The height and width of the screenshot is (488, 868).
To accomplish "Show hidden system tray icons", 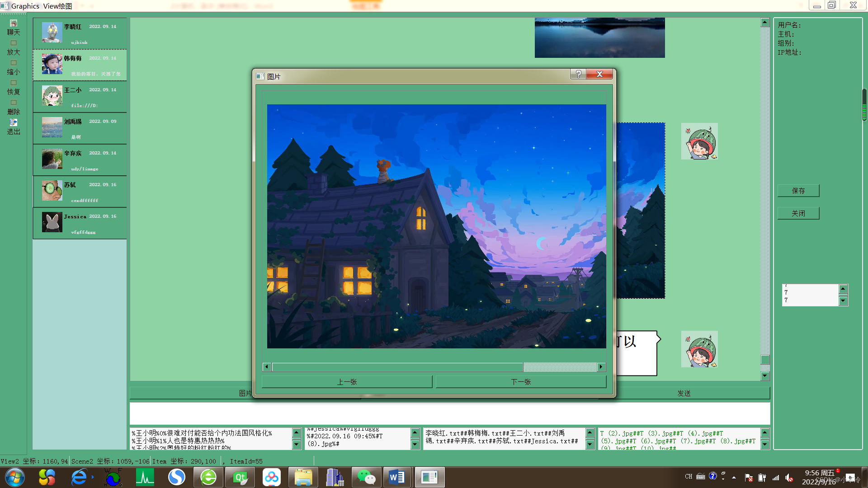I will coord(734,477).
